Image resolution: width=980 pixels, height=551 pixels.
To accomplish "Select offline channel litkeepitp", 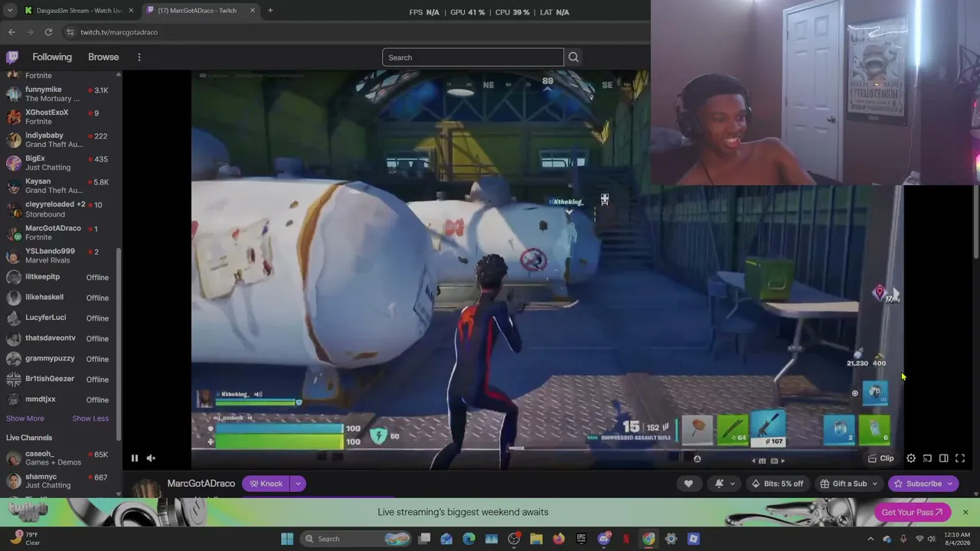I will 60,277.
